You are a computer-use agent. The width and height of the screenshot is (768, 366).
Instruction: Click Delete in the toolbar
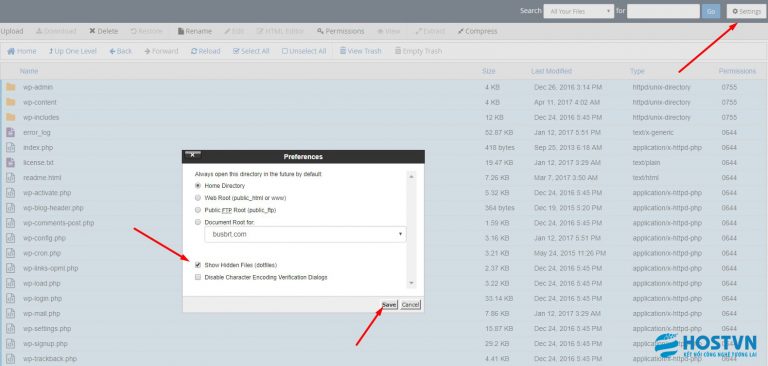click(x=103, y=31)
